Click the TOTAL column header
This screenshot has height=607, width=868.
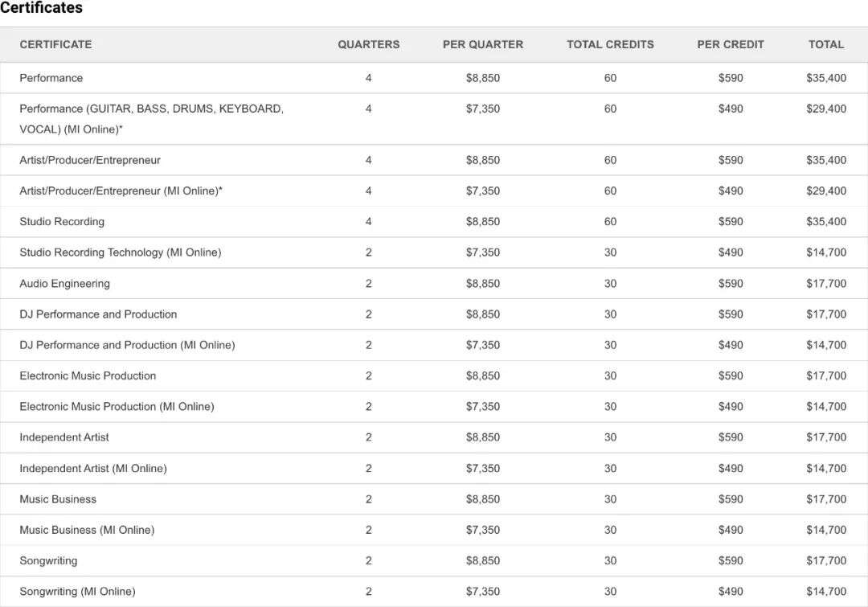click(825, 44)
